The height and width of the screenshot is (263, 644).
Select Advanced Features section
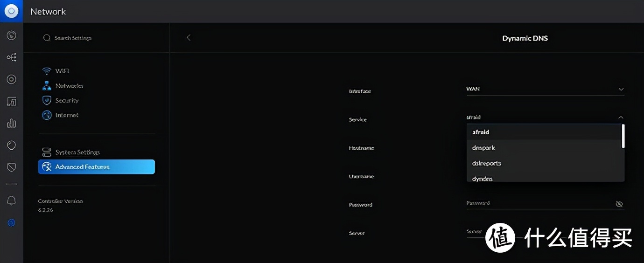tap(97, 167)
